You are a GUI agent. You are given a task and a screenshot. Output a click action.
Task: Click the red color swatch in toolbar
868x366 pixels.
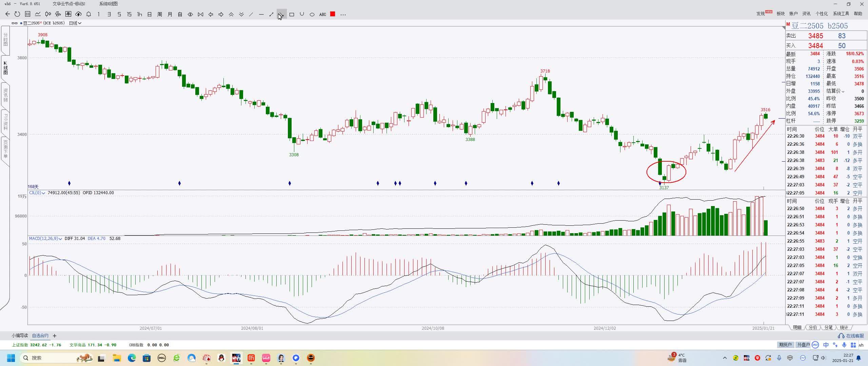click(x=333, y=14)
